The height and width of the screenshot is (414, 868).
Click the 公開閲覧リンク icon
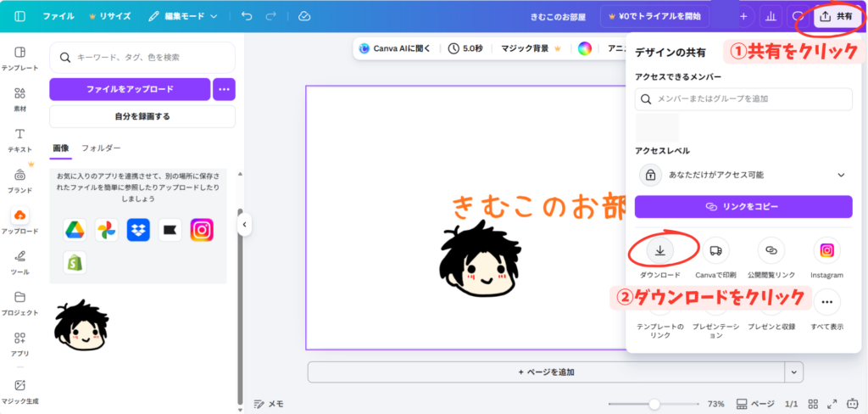click(x=771, y=250)
